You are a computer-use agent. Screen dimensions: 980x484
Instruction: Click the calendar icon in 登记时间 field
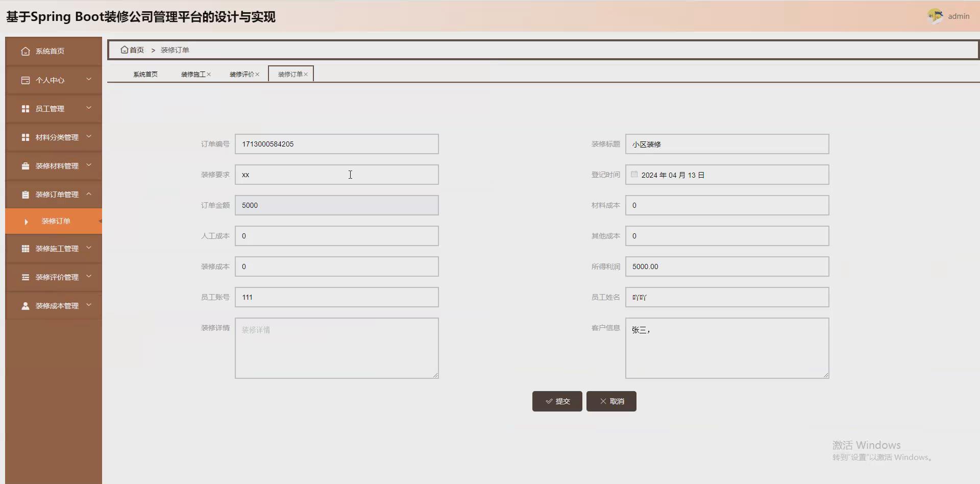coord(634,175)
